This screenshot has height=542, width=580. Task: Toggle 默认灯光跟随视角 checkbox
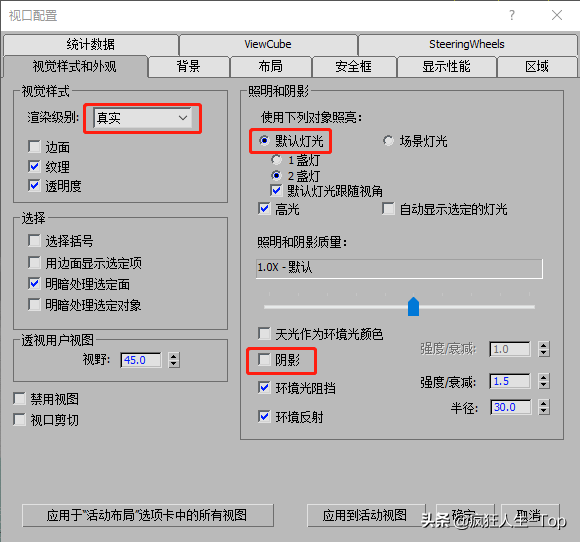tap(276, 191)
